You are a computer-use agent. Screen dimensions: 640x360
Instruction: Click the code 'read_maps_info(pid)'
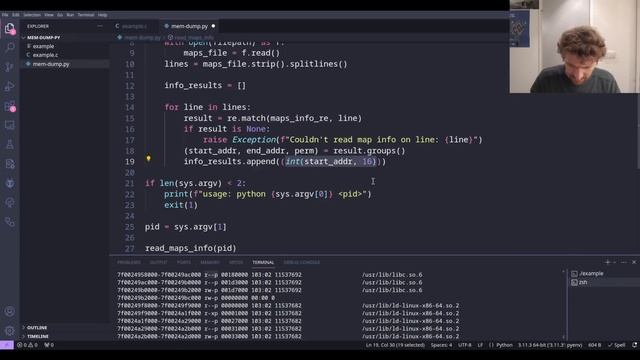[x=191, y=248]
